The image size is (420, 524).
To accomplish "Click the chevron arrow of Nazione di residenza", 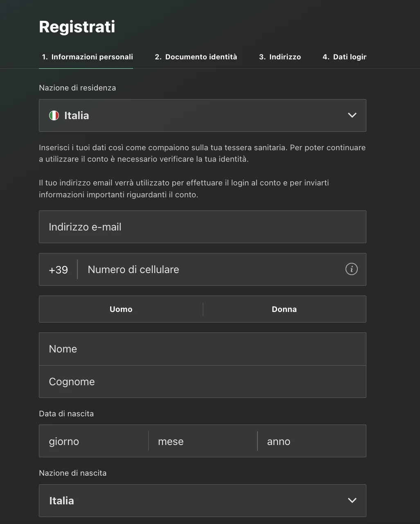I will pos(352,115).
